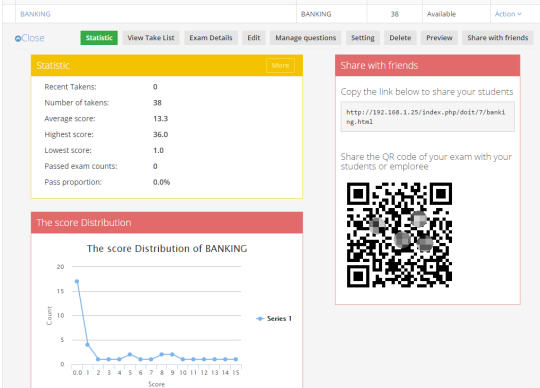This screenshot has width=540, height=388.
Task: Preview the BANKING exam
Action: coord(439,38)
